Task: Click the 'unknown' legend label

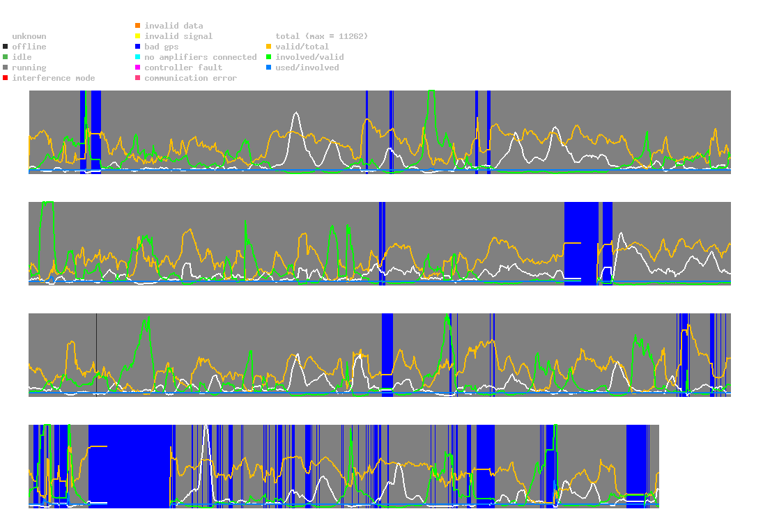Action: [x=29, y=36]
